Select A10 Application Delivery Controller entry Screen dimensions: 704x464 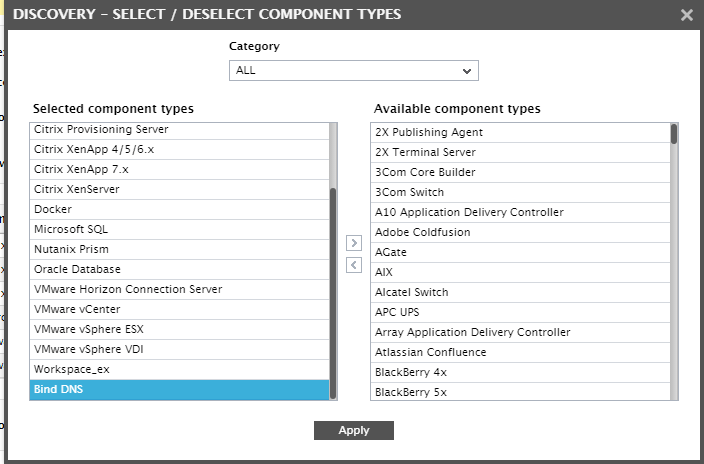(x=520, y=212)
